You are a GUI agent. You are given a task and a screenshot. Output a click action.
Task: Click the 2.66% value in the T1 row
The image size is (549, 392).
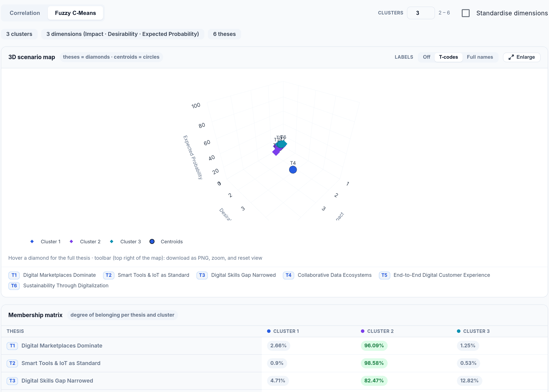tap(278, 346)
